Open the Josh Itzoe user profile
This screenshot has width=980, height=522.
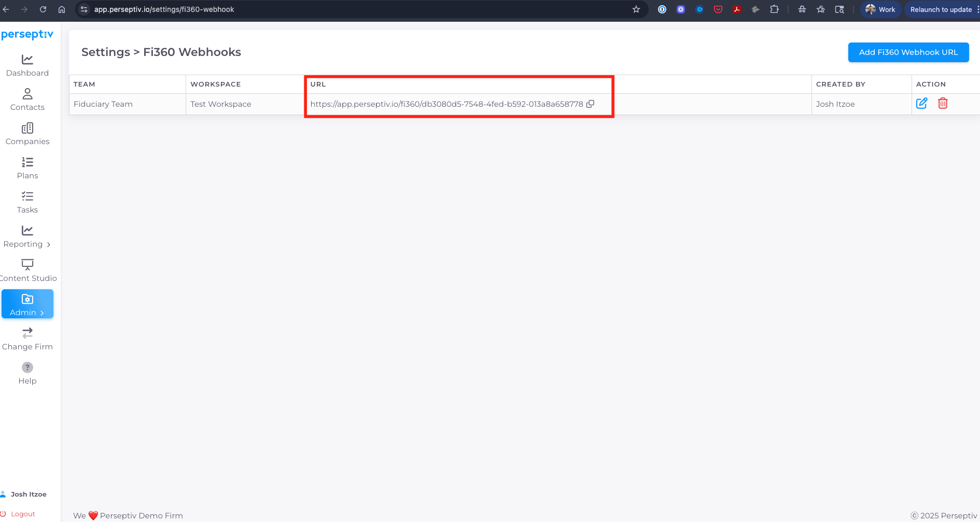click(x=24, y=494)
